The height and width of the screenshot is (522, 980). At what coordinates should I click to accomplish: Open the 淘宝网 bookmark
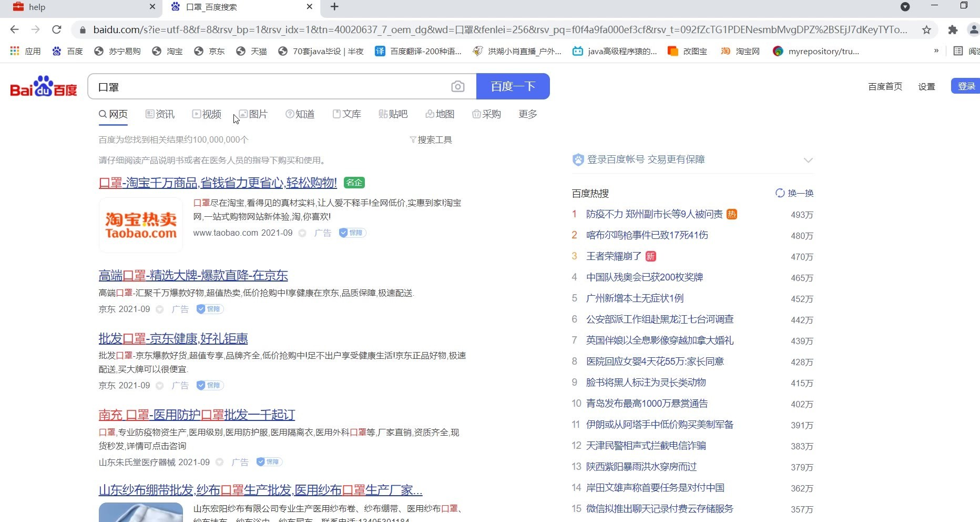740,51
